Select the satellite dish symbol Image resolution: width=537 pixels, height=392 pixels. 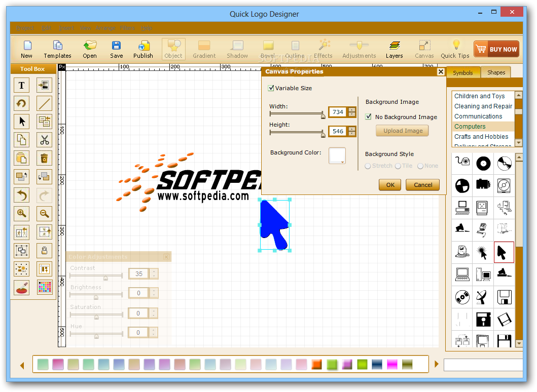pyautogui.click(x=482, y=297)
